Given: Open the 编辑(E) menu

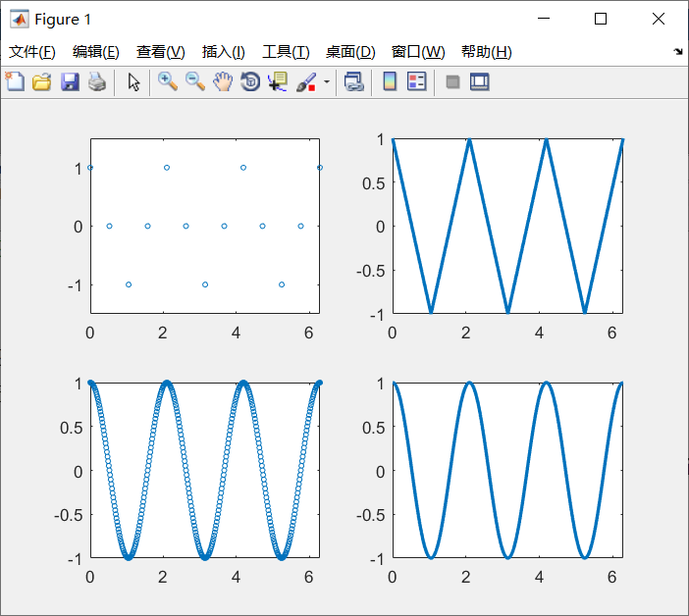Looking at the screenshot, I should point(96,52).
